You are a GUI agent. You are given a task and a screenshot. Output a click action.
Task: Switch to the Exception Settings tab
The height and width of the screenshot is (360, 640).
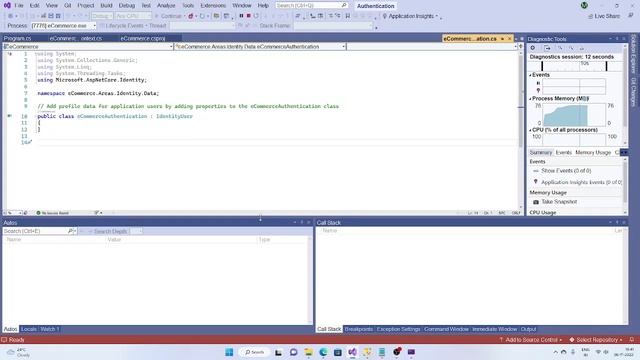(398, 329)
